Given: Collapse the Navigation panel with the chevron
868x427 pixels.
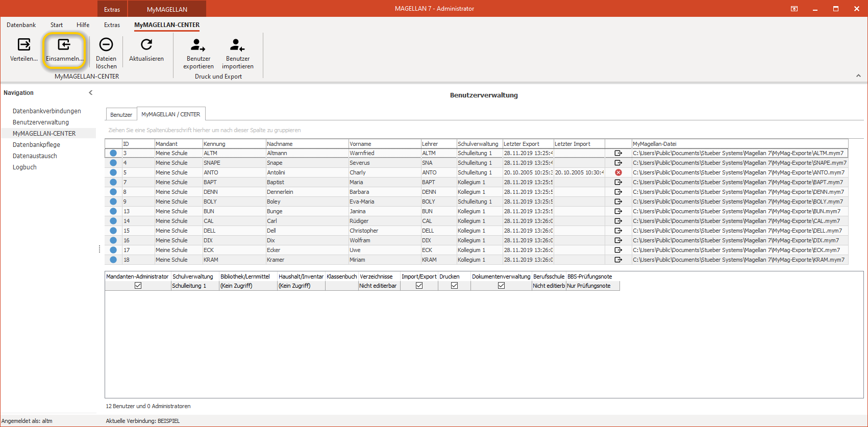Looking at the screenshot, I should (91, 93).
